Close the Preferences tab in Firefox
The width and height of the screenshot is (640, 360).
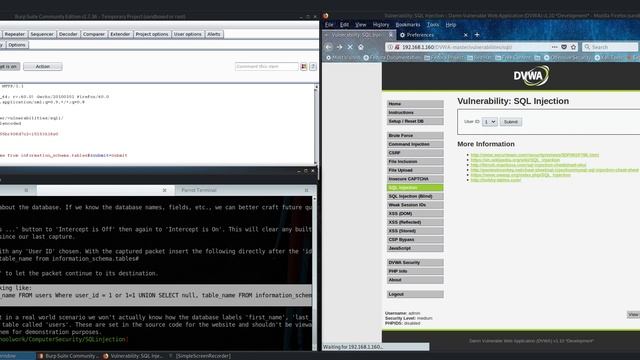[466, 35]
